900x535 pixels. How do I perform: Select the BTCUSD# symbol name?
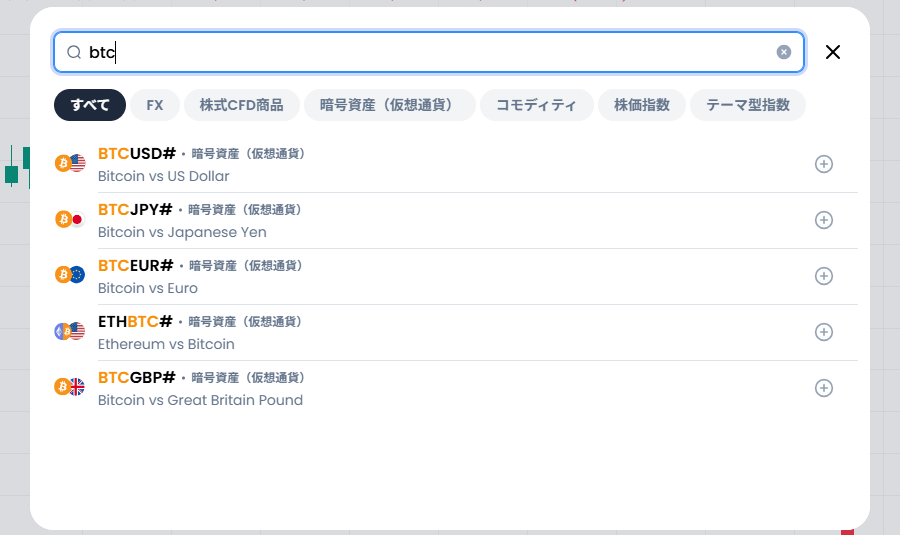(137, 154)
